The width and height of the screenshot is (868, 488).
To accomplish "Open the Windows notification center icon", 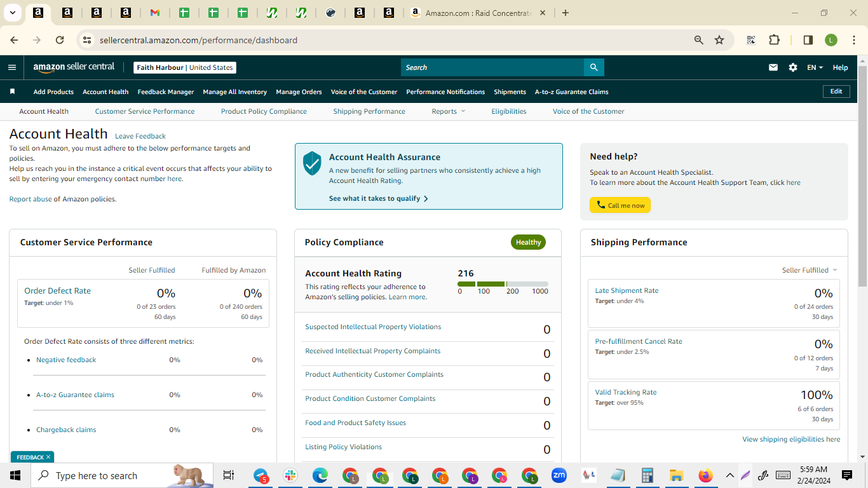I will coord(847,475).
